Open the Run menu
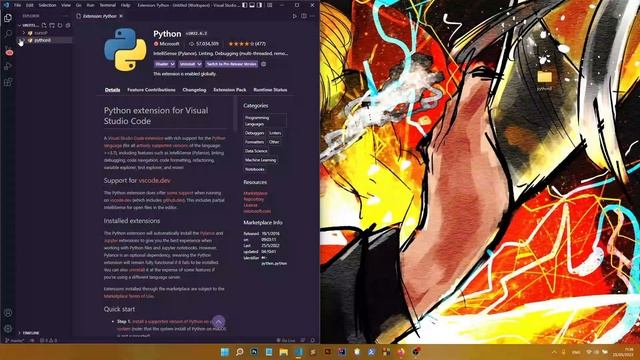The height and width of the screenshot is (360, 640). tap(90, 5)
